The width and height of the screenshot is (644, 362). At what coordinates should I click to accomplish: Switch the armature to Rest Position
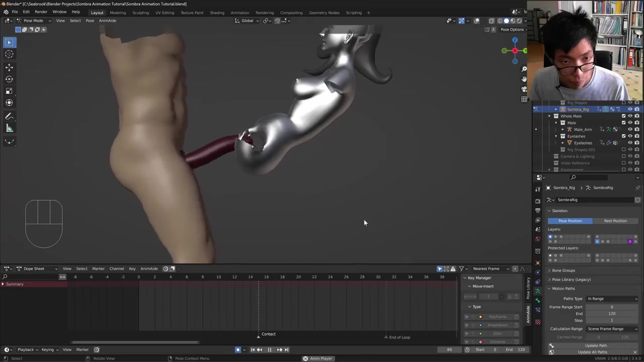click(x=615, y=221)
